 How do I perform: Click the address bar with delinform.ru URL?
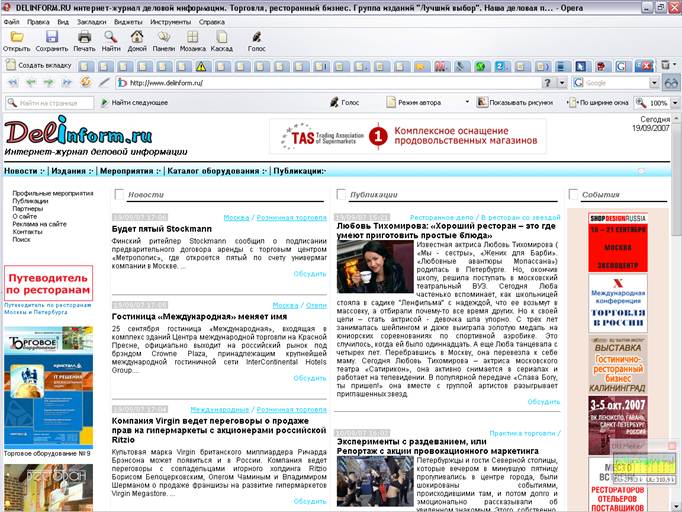pos(328,83)
